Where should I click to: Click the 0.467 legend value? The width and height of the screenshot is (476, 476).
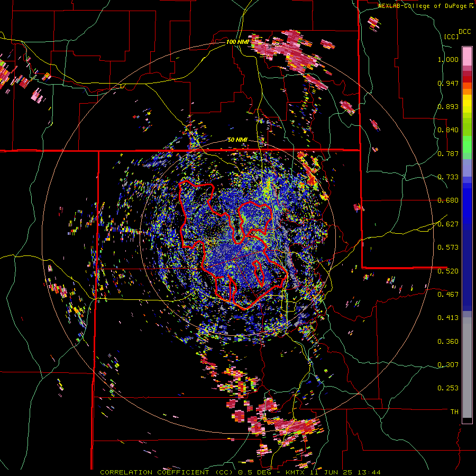pyautogui.click(x=448, y=294)
